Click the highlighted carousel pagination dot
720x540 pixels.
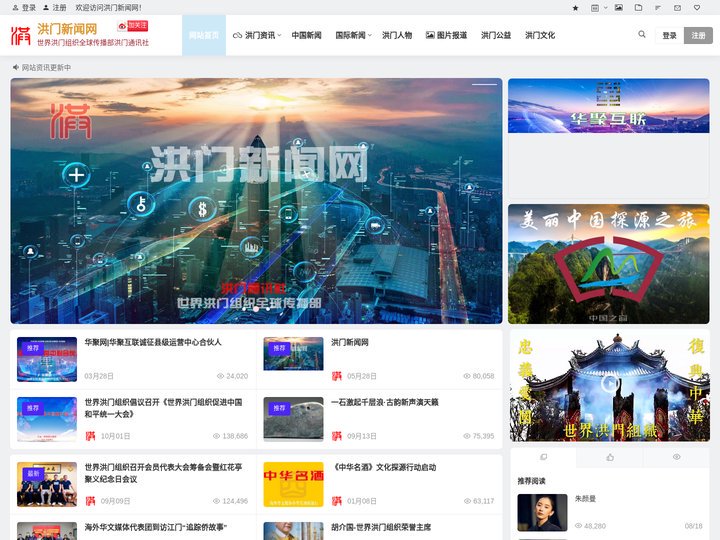(x=256, y=309)
